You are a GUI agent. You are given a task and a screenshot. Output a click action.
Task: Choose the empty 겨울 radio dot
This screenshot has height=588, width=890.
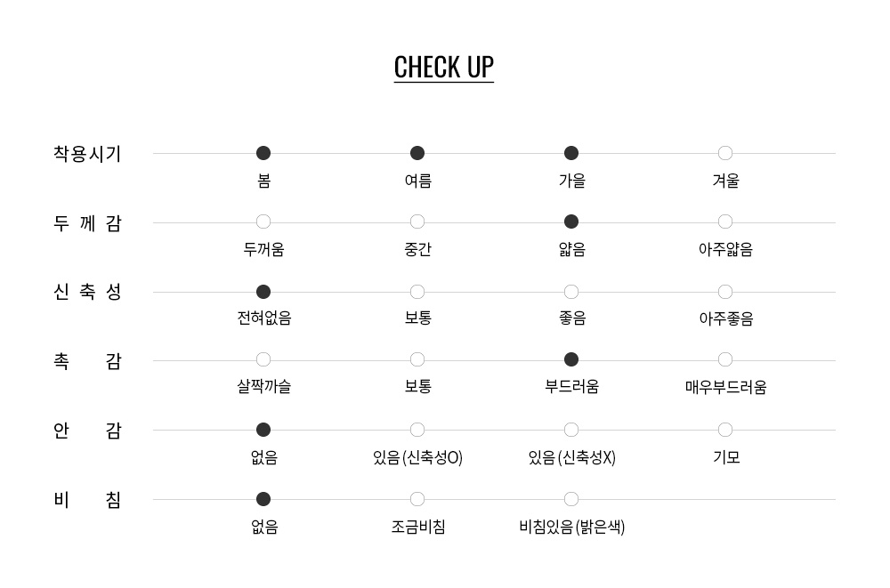725,153
